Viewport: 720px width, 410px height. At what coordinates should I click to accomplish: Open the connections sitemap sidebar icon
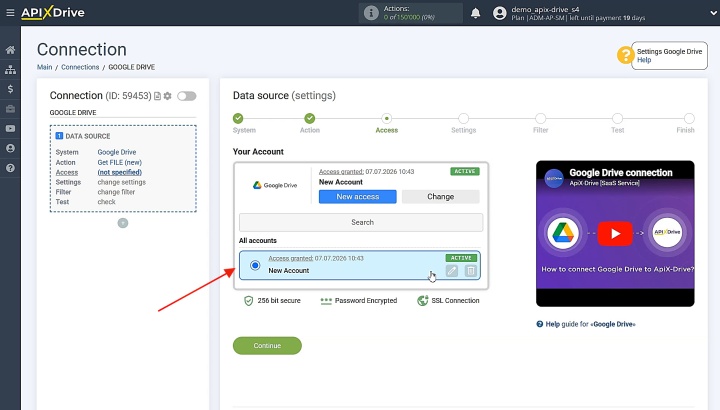click(x=10, y=69)
